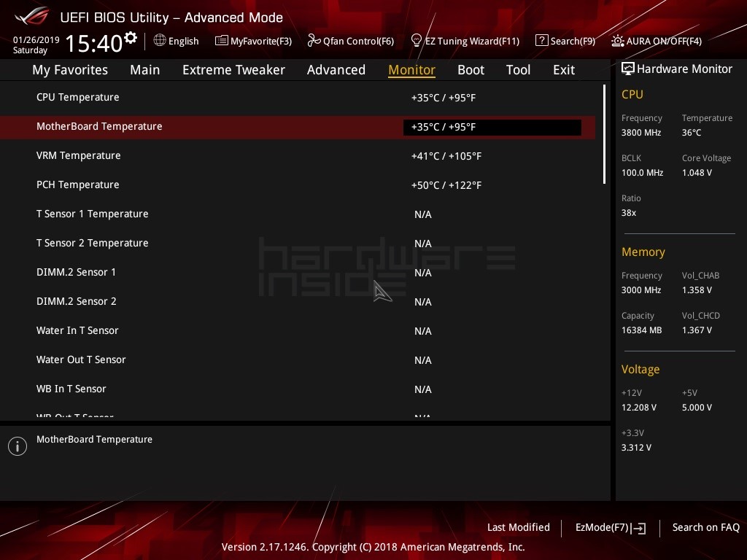
Task: Go to the Boot tab
Action: (x=471, y=70)
